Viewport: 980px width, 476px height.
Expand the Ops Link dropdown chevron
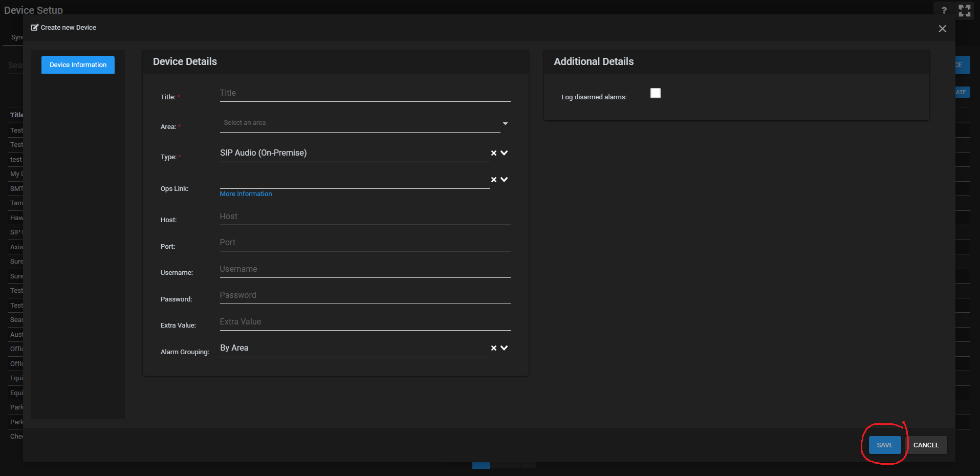coord(504,180)
